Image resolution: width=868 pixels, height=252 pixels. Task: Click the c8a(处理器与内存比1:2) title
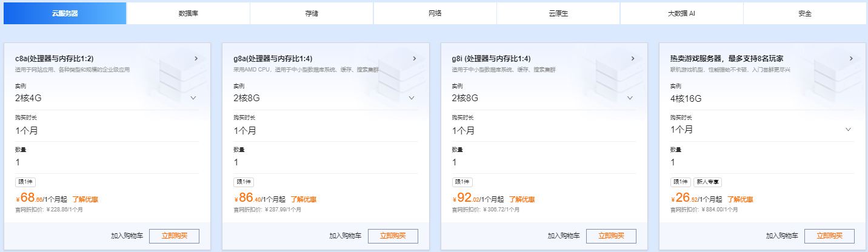[55, 59]
